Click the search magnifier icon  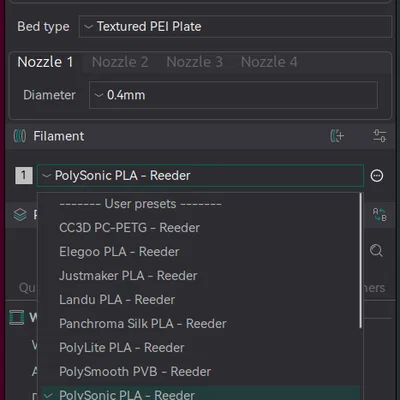[x=376, y=250]
